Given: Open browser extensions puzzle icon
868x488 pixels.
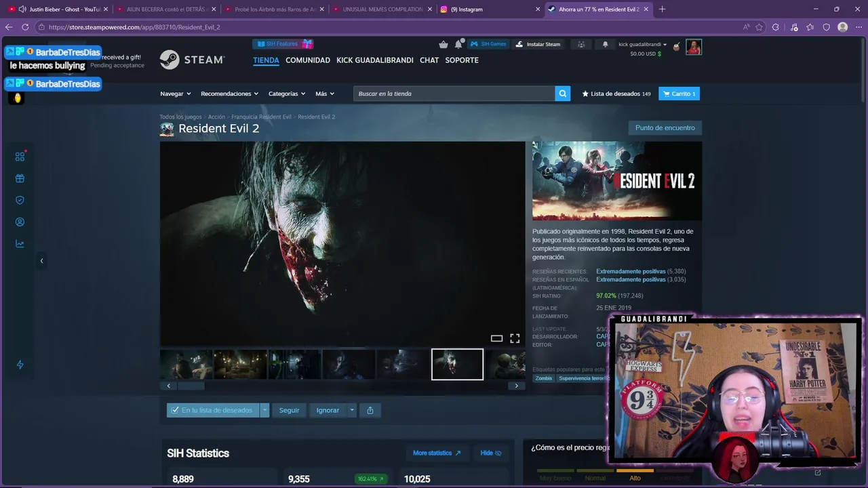Looking at the screenshot, I should pos(776,27).
